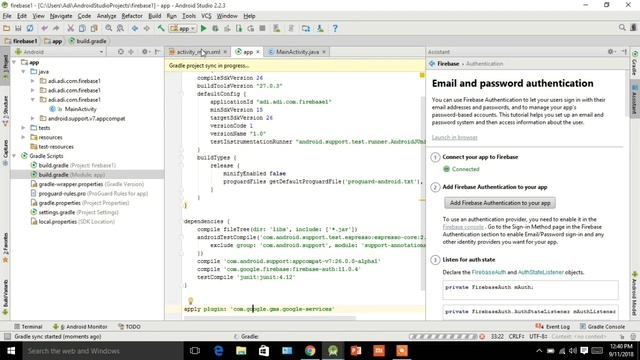Image resolution: width=640 pixels, height=360 pixels.
Task: Open the Assistant panel gear settings icon
Action: (x=611, y=51)
